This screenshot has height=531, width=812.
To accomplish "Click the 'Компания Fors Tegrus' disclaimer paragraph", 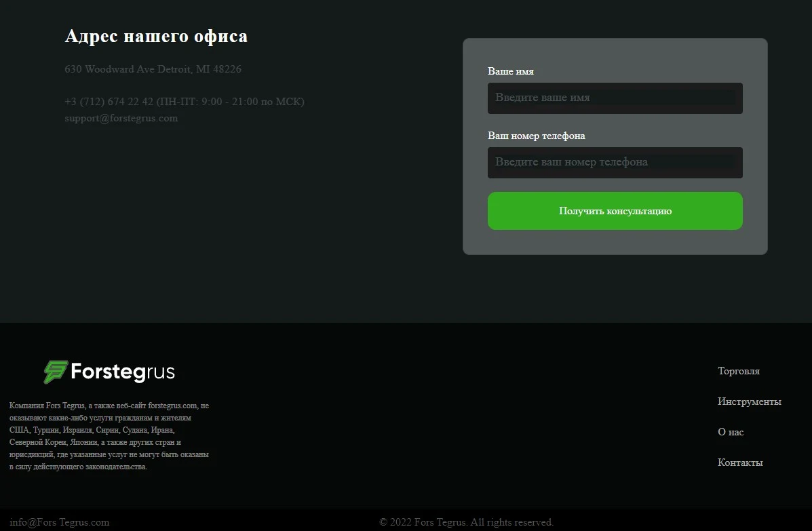I will pos(109,436).
